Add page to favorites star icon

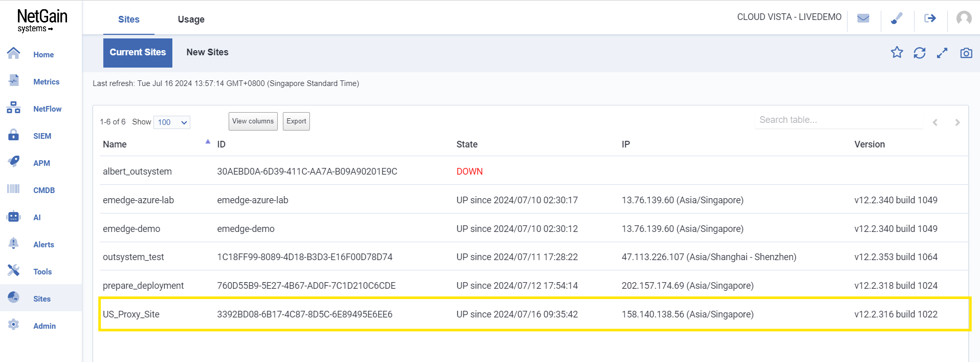point(897,52)
